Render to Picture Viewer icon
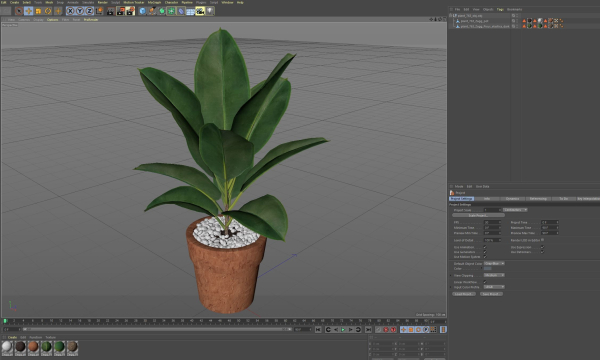The width and height of the screenshot is (600, 360). click(121, 11)
